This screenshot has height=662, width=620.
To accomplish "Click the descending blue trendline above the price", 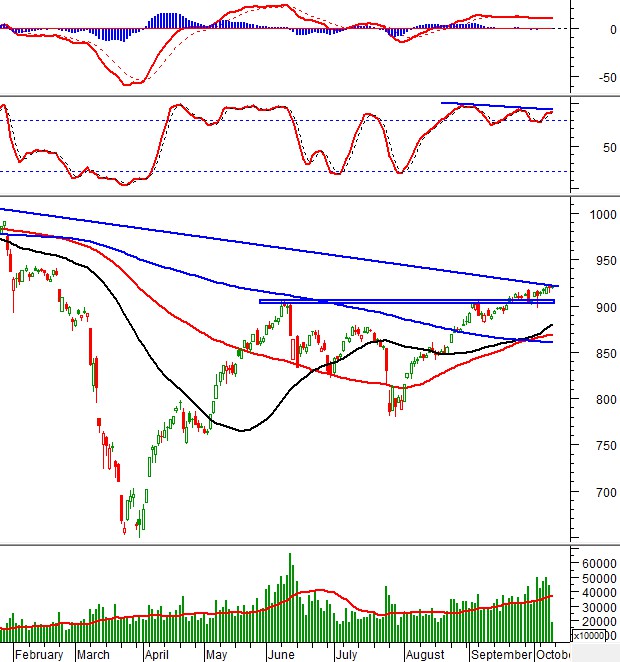I will [300, 246].
